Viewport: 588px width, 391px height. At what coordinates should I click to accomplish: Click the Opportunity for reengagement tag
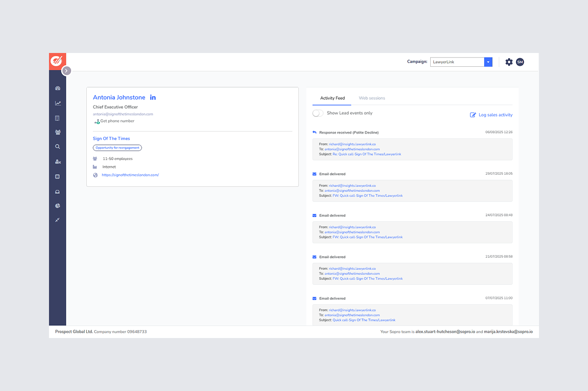tap(117, 148)
